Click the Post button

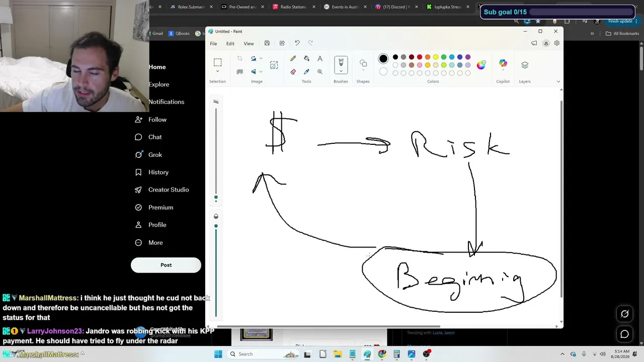166,265
